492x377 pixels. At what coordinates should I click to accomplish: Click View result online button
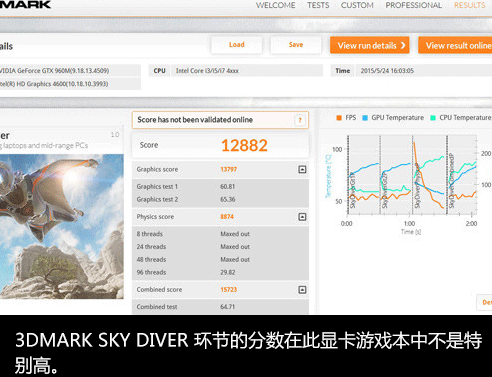point(455,45)
